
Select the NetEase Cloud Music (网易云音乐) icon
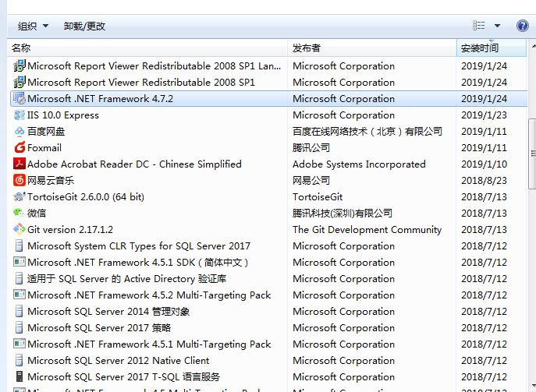pos(20,180)
